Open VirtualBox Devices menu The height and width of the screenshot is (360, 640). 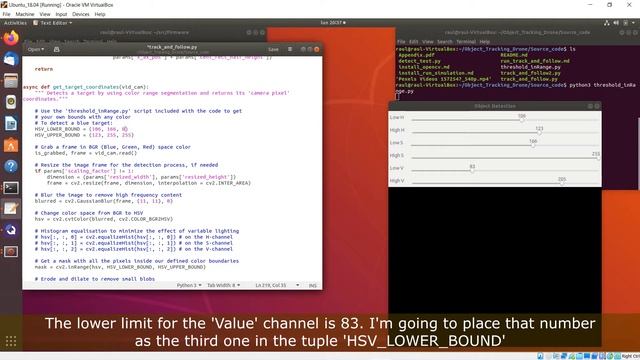point(80,14)
